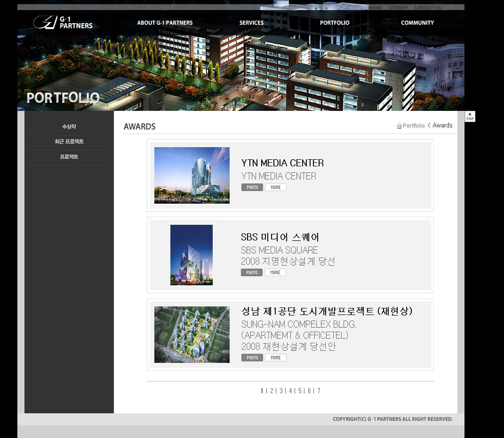
Task: Select 수상작 in the sidebar
Action: [69, 127]
